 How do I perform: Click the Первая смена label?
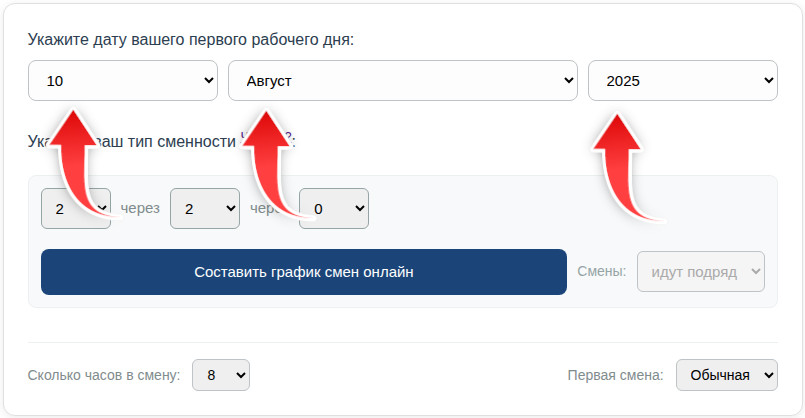click(x=615, y=375)
